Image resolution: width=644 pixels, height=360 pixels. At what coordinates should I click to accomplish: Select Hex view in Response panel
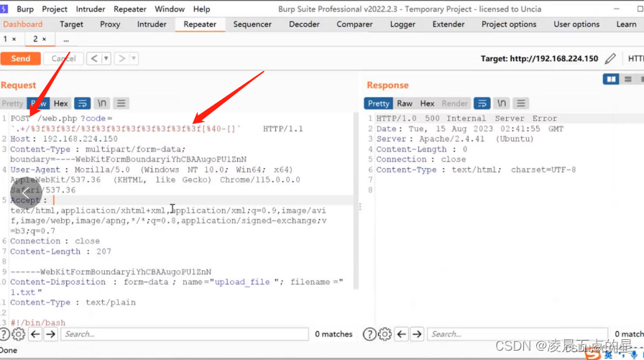pos(427,103)
